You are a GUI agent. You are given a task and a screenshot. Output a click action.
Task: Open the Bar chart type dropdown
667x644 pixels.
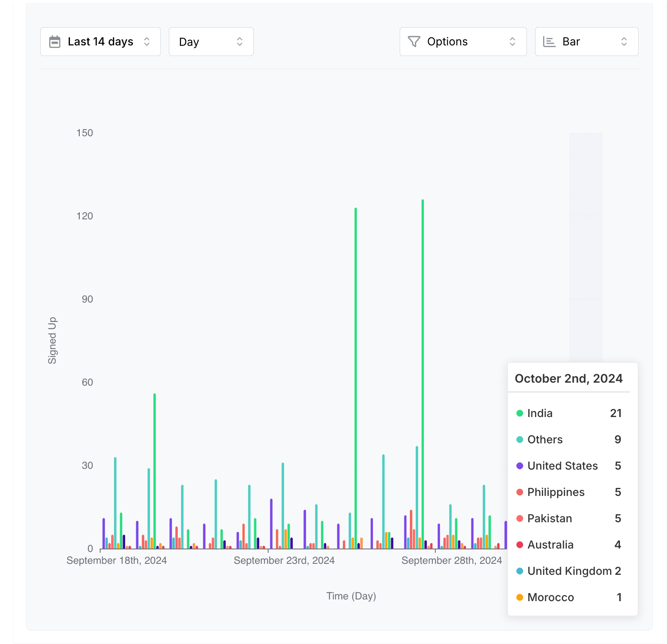(x=587, y=42)
